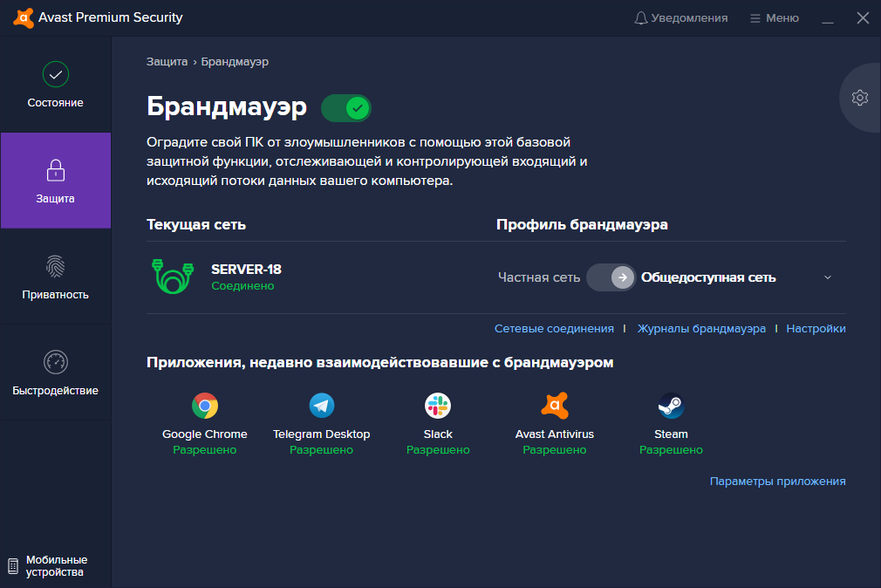This screenshot has width=881, height=588.
Task: Open the Меню hamburger menu
Action: (x=775, y=18)
